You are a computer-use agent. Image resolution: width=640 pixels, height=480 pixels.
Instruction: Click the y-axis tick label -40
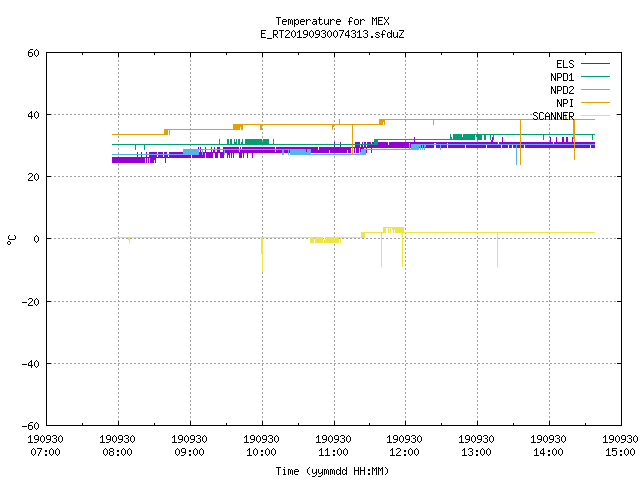pyautogui.click(x=31, y=364)
